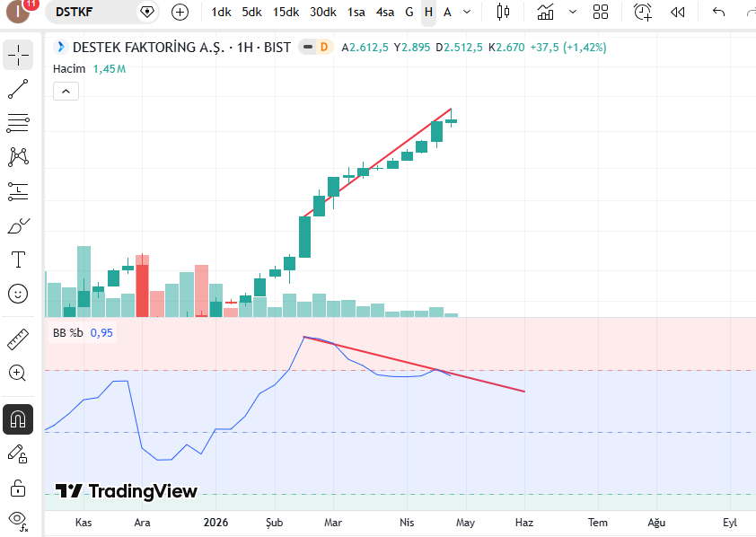Viewport: 756px width, 537px height.
Task: Undo the last chart action
Action: (x=718, y=12)
